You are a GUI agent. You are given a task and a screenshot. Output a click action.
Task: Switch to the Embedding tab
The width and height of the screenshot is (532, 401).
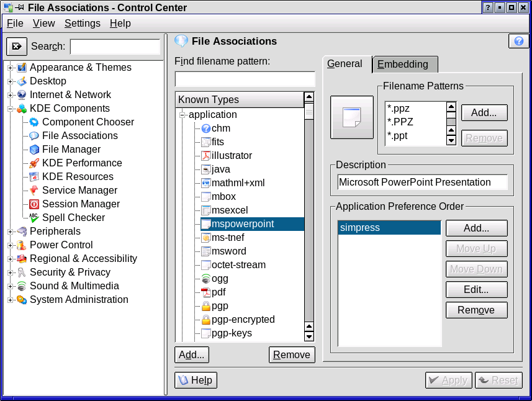(403, 64)
